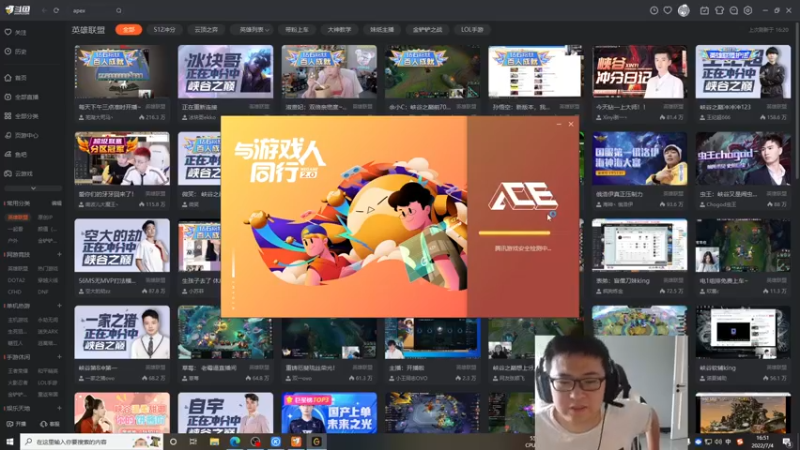Click the DNF category link in sidebar
800x450 pixels.
tap(43, 292)
